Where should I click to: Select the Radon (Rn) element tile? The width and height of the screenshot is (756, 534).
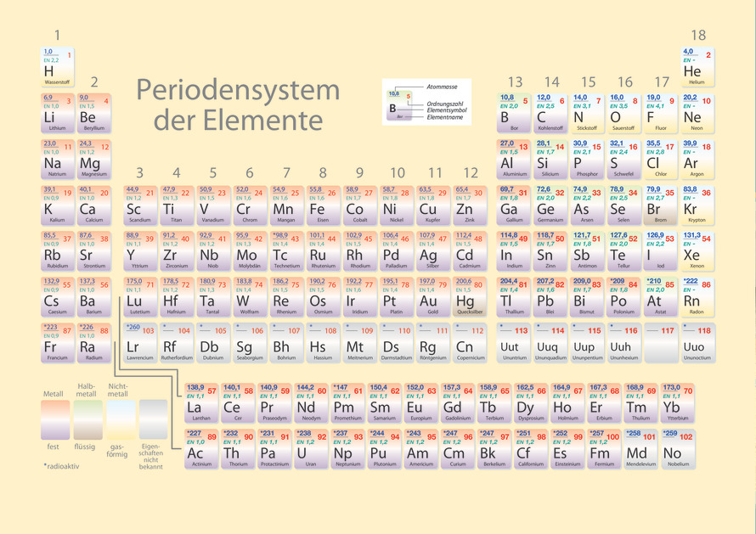click(x=697, y=297)
